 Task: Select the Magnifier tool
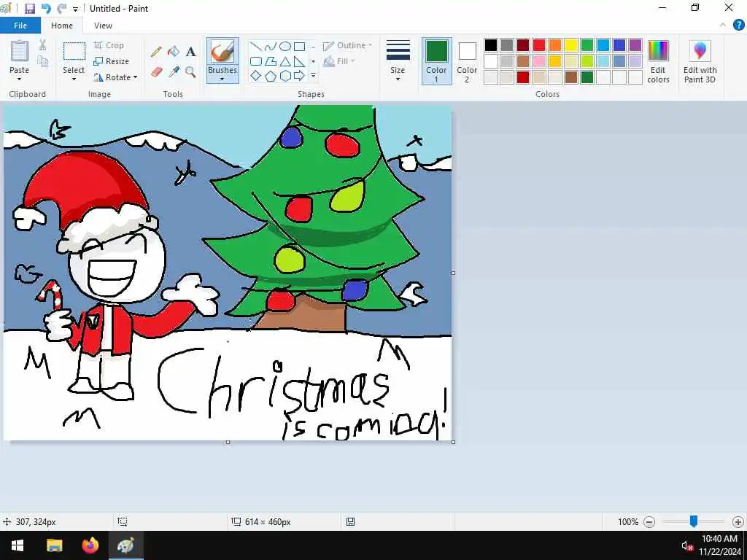click(190, 72)
